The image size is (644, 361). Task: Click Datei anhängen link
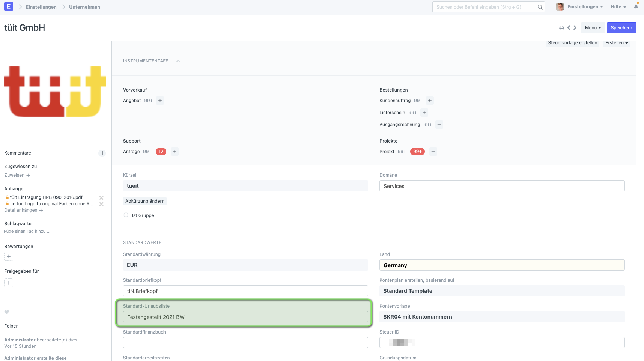[x=24, y=210]
